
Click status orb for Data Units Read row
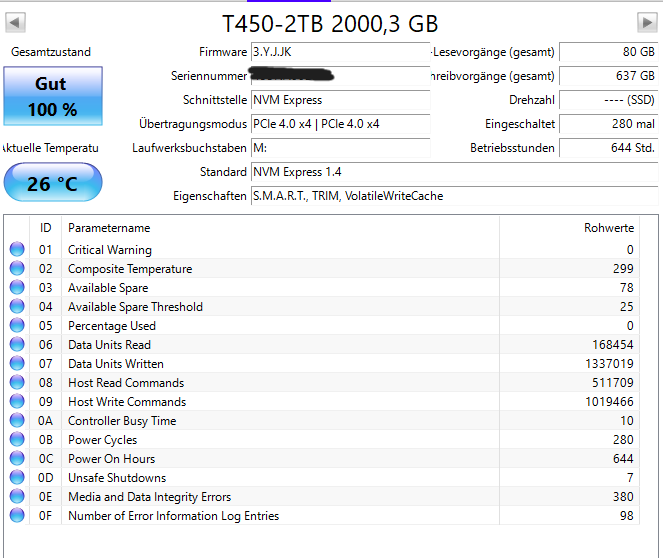(x=17, y=345)
